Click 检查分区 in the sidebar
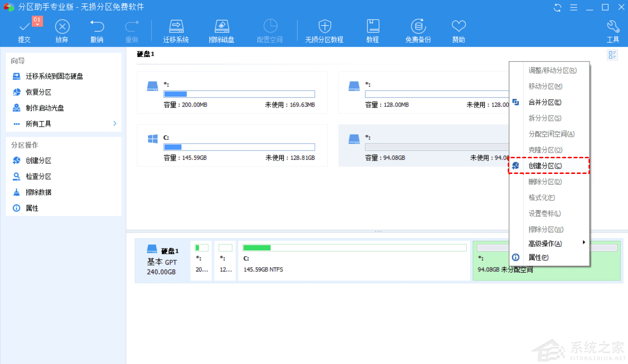 point(39,176)
